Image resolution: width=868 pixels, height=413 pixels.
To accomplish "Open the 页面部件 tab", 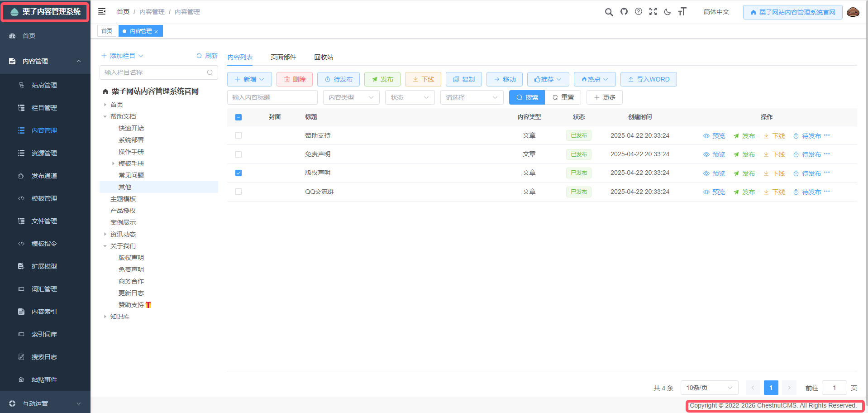I will click(283, 57).
